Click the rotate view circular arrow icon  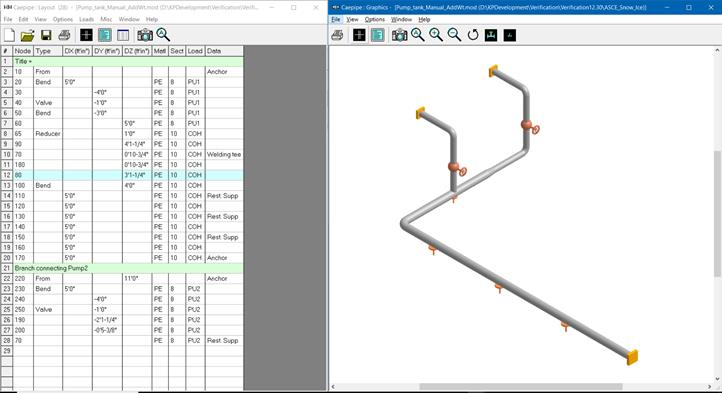(x=473, y=35)
